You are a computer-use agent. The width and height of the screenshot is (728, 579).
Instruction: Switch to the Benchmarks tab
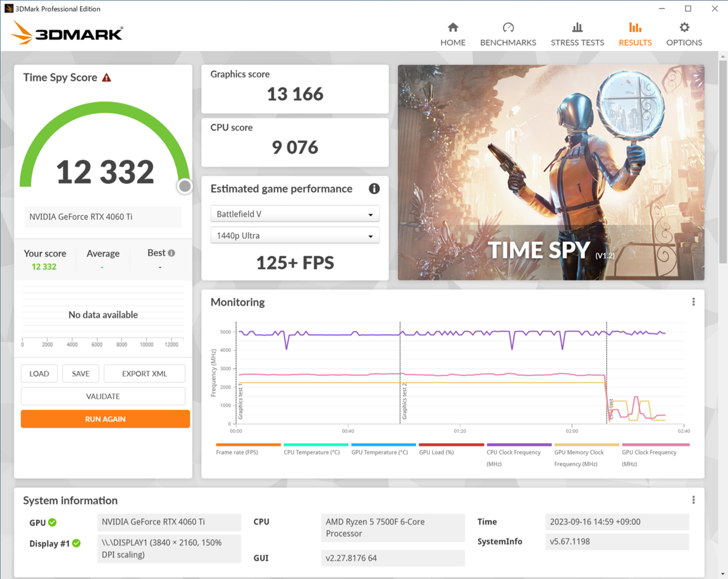[x=508, y=42]
